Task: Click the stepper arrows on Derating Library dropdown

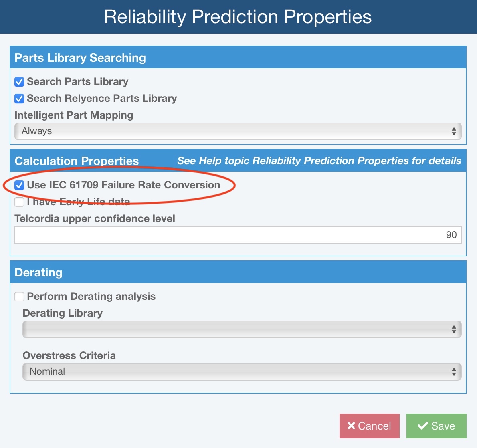Action: pyautogui.click(x=454, y=329)
